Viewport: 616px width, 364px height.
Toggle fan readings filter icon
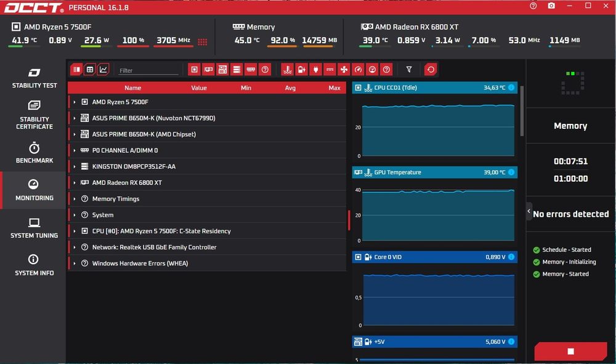344,70
